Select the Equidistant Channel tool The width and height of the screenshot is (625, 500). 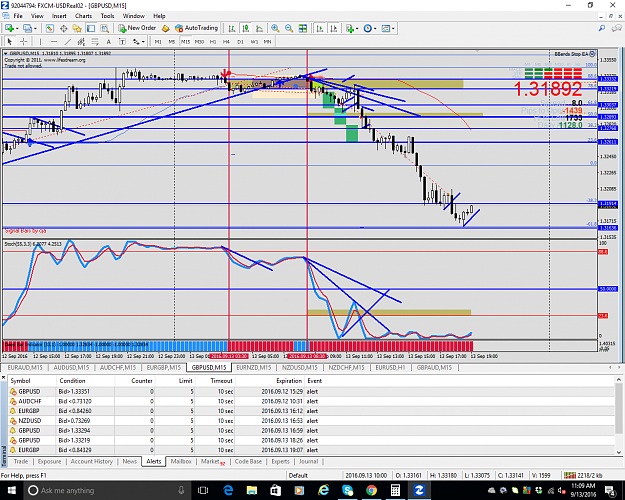click(x=81, y=41)
